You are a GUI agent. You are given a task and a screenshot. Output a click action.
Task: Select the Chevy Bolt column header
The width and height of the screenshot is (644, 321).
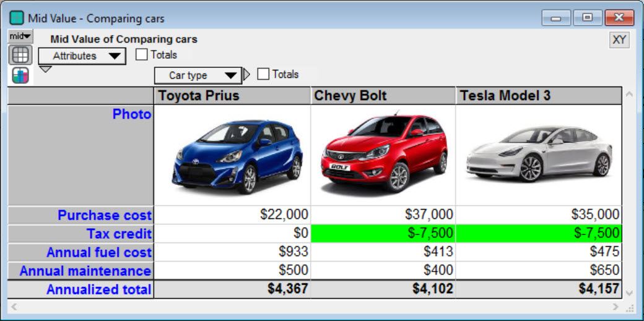coord(383,96)
